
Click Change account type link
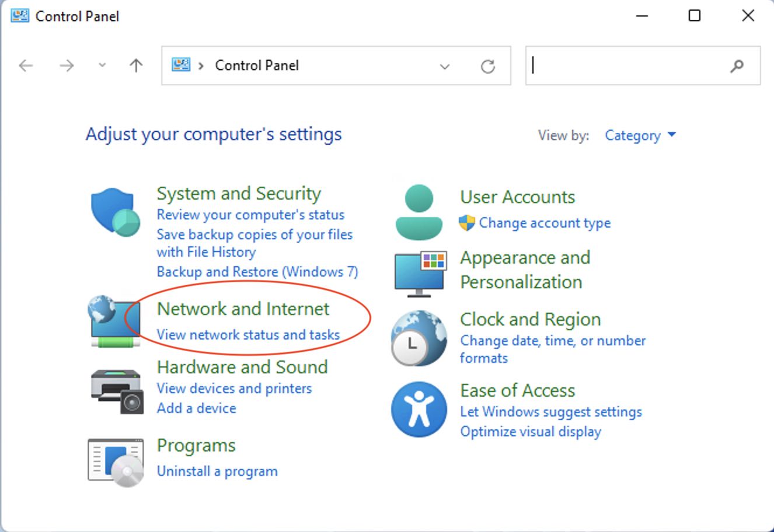pyautogui.click(x=545, y=223)
